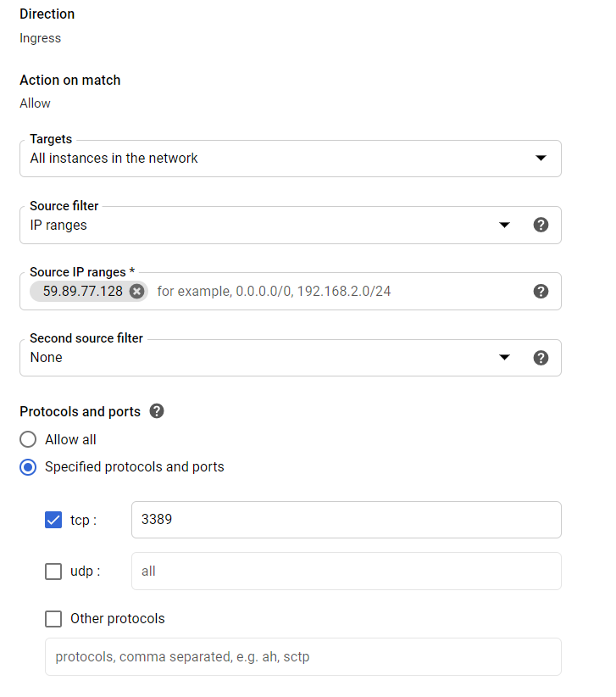Image resolution: width=616 pixels, height=697 pixels.
Task: Remove the 59.89.77.128 IP chip
Action: (x=136, y=291)
